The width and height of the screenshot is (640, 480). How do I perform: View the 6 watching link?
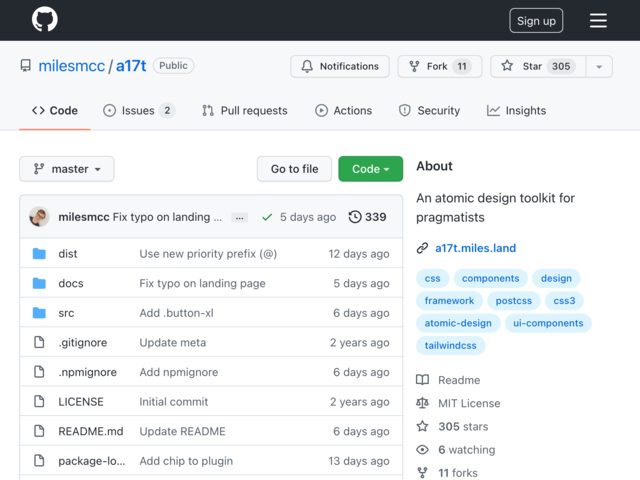point(456,450)
